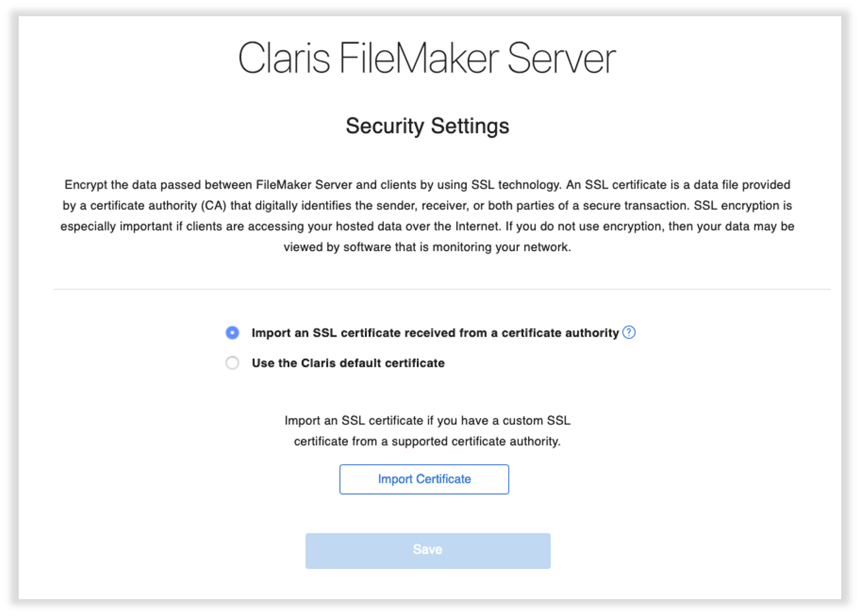
Task: Click the circled question mark beside certificate authority
Action: pyautogui.click(x=629, y=332)
